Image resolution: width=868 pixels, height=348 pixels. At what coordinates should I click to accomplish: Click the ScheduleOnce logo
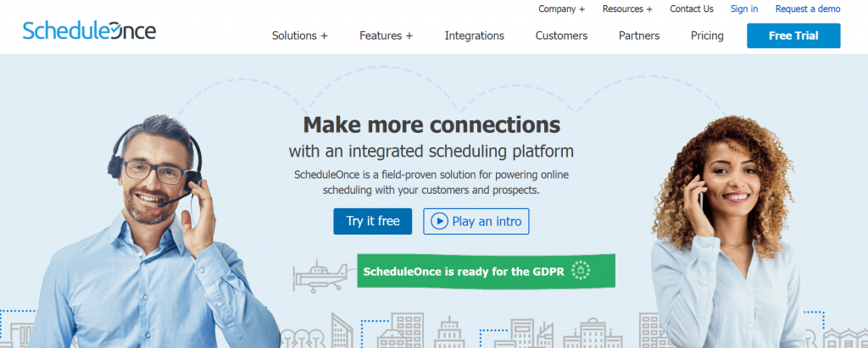(x=89, y=30)
